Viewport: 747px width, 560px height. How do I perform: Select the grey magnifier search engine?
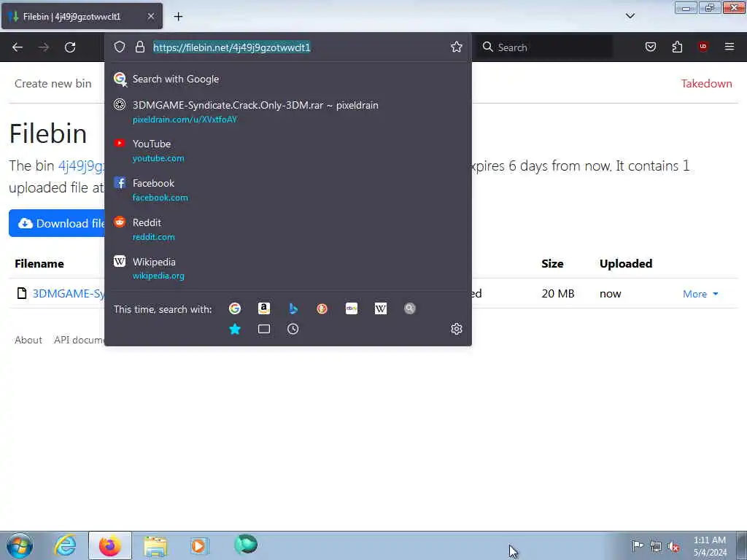410,308
